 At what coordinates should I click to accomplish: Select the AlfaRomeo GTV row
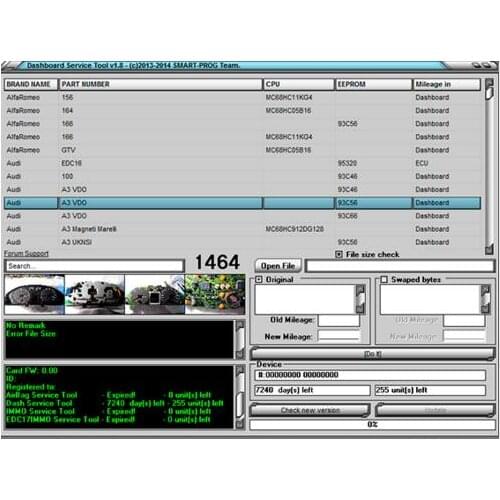pos(242,150)
